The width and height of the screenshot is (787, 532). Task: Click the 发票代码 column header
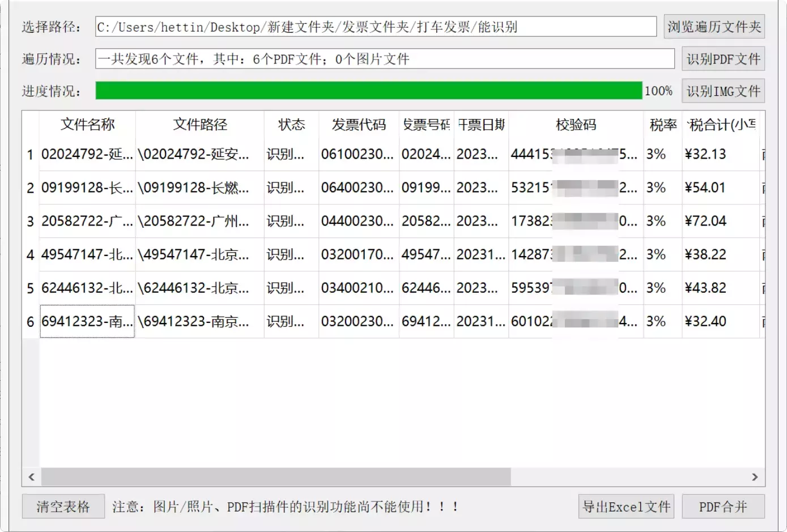(358, 125)
